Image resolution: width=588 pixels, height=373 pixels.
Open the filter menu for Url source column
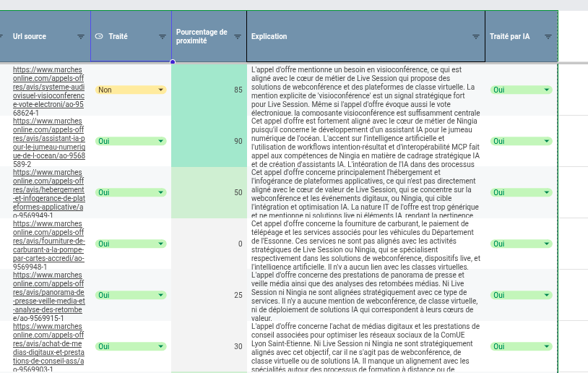[x=80, y=36]
